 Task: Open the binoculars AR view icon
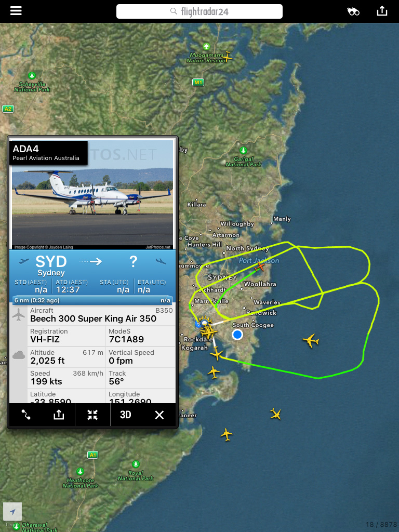(x=353, y=11)
